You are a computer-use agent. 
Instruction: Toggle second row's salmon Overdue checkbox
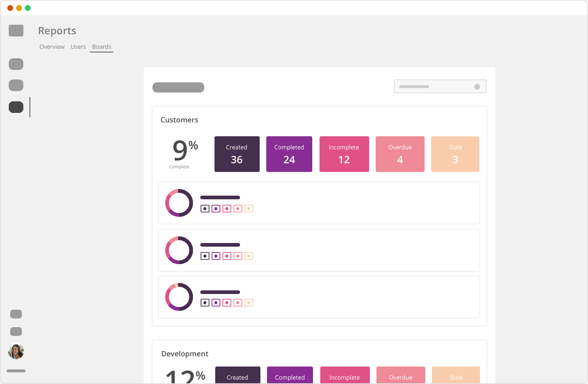point(238,256)
